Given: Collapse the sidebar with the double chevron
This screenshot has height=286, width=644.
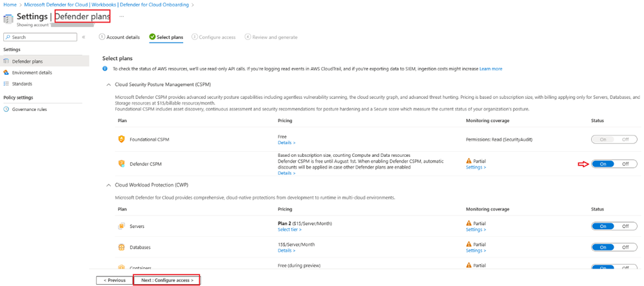Looking at the screenshot, I should click(83, 37).
